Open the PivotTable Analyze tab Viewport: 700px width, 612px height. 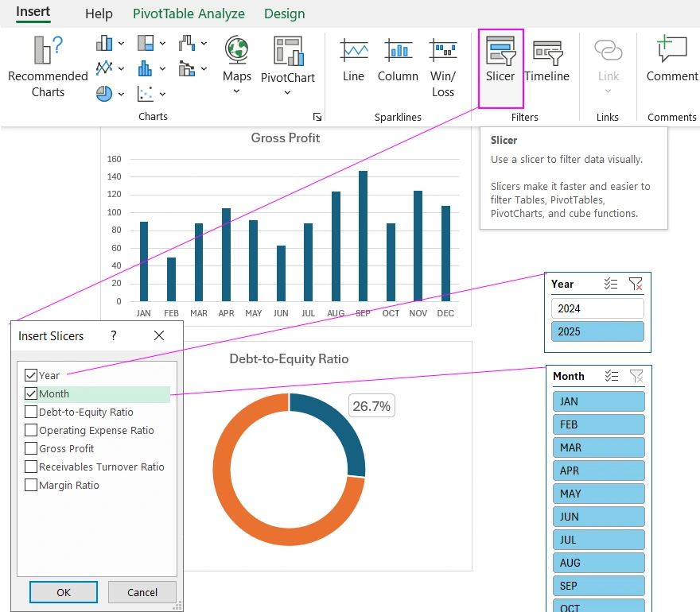(x=189, y=14)
